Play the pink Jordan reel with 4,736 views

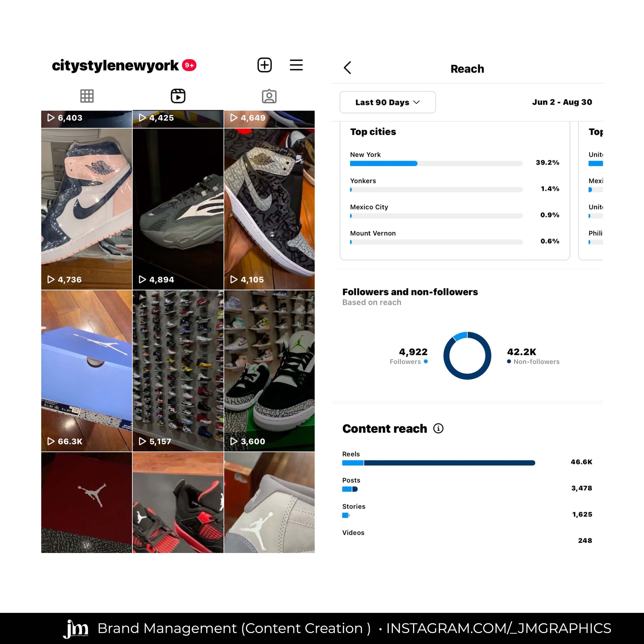click(x=87, y=209)
